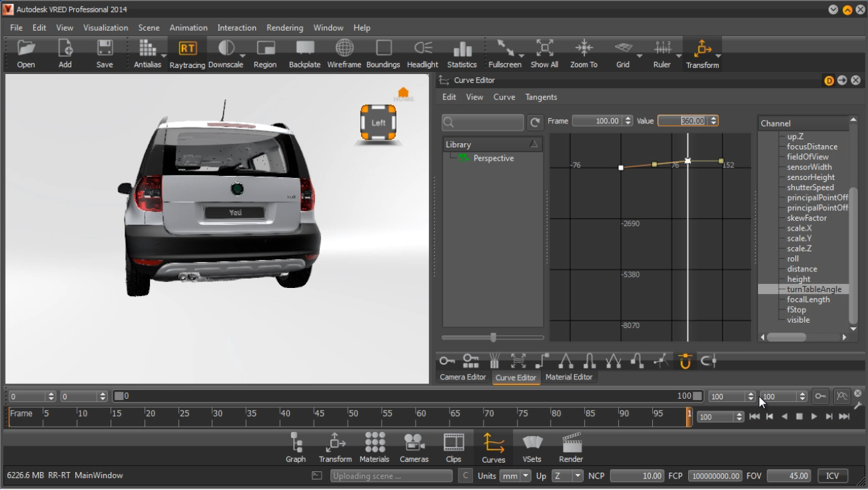
Task: Select the focalLength channel
Action: (x=808, y=300)
